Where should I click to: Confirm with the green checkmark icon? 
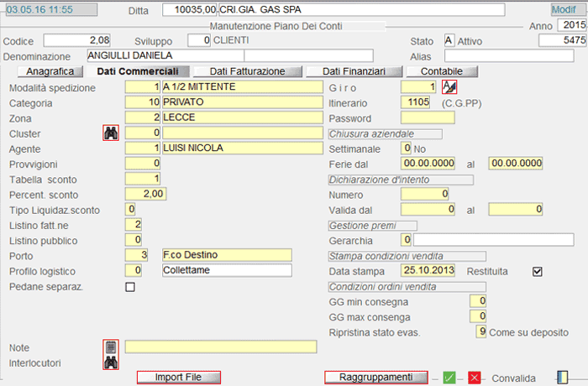(449, 378)
